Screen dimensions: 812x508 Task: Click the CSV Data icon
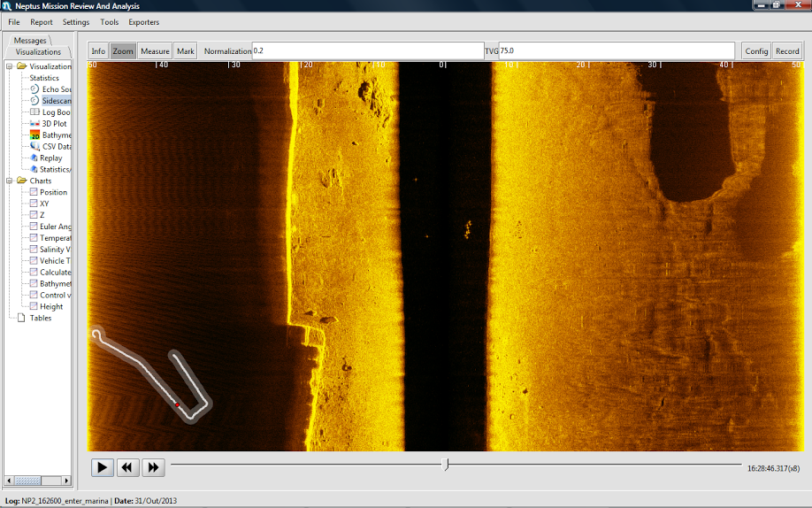pos(34,146)
